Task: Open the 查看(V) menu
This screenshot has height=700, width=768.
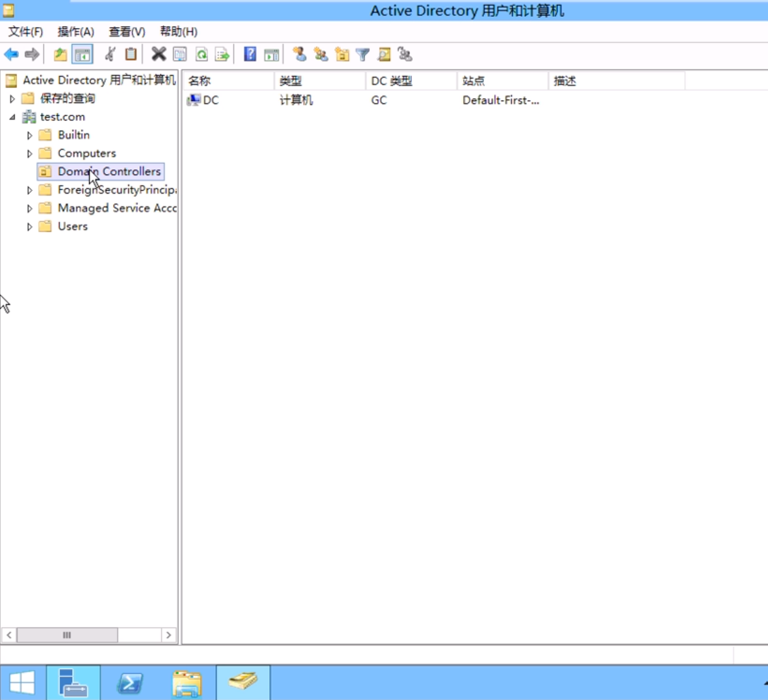Action: (x=127, y=32)
